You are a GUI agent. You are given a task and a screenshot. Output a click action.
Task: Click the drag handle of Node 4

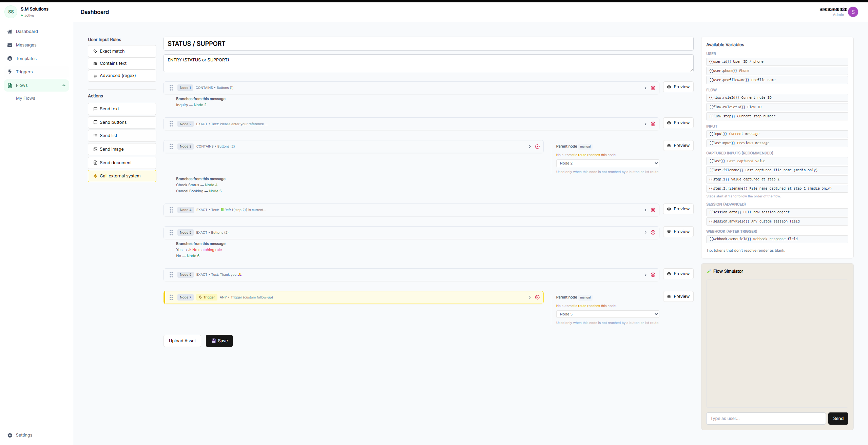coord(171,210)
